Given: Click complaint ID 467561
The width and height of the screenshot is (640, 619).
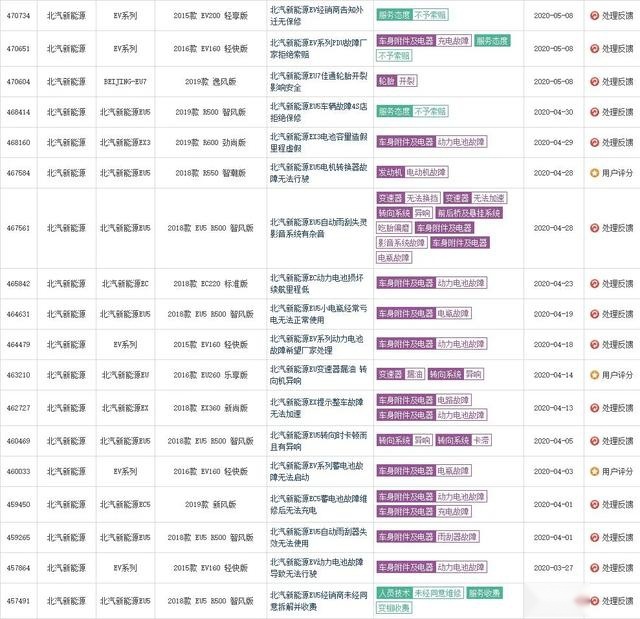Looking at the screenshot, I should [x=18, y=228].
